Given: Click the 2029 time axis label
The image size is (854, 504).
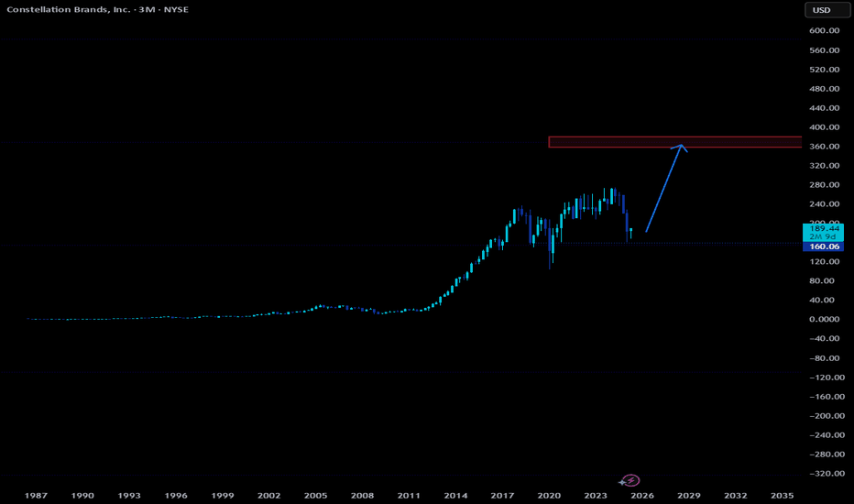Looking at the screenshot, I should [688, 495].
